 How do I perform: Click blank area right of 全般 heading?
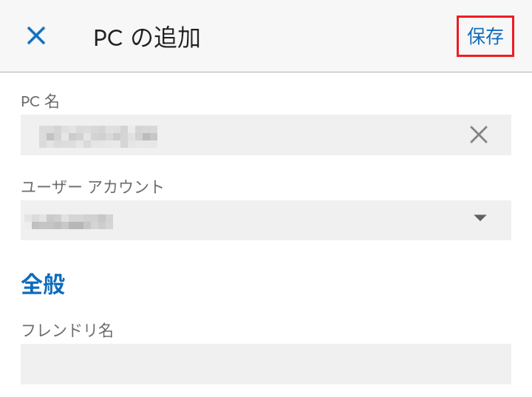(296, 284)
